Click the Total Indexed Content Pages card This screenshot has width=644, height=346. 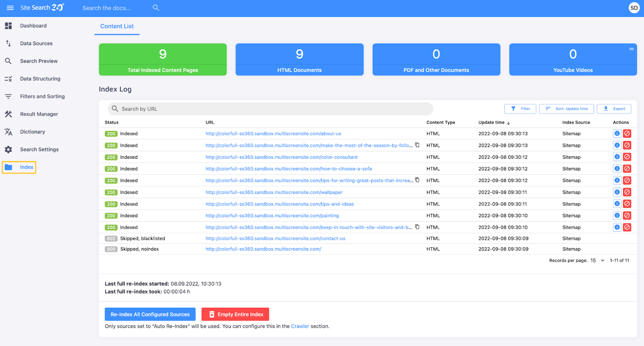click(163, 59)
